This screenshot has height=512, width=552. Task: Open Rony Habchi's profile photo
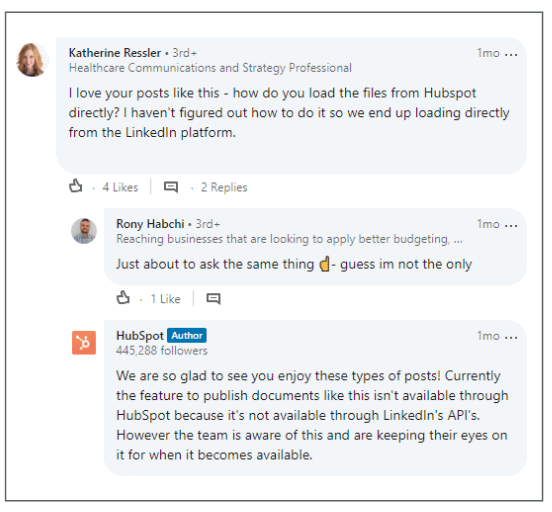point(84,231)
